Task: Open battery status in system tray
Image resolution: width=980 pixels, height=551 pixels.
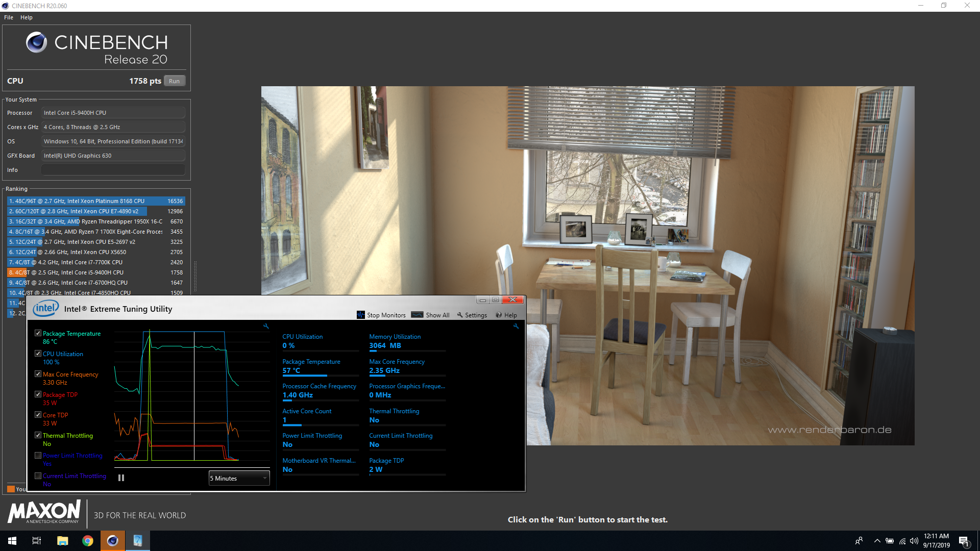Action: [x=890, y=541]
